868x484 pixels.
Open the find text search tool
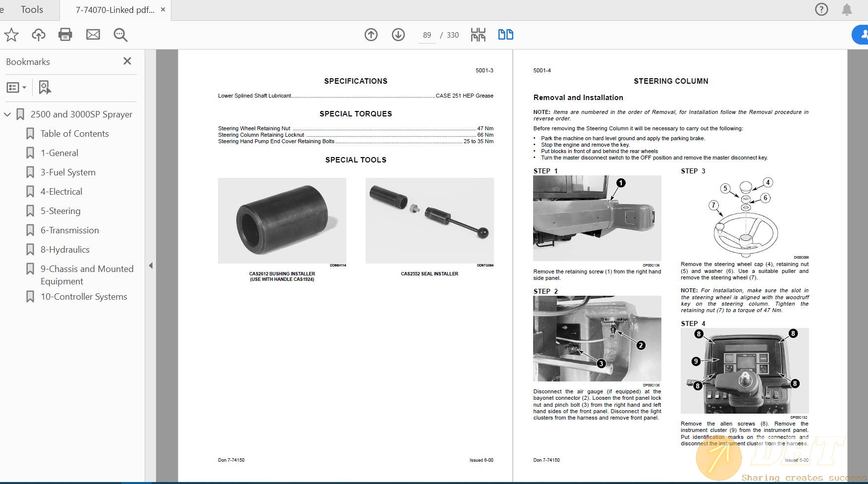click(120, 35)
